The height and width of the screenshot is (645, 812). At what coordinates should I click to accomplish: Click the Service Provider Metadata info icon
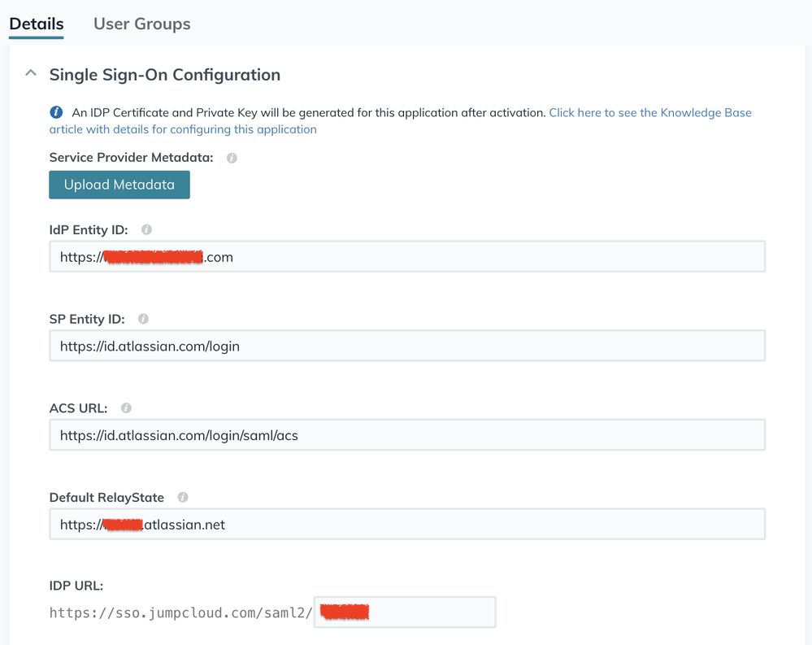(x=232, y=158)
